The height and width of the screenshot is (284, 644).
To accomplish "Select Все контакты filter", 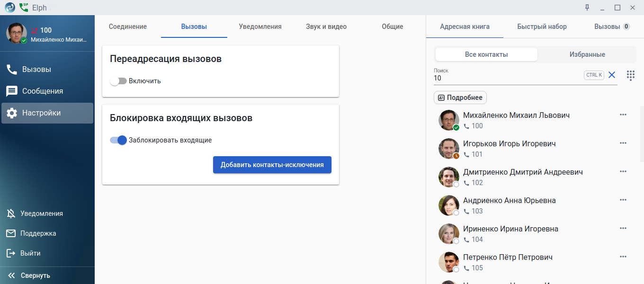I will coord(486,54).
